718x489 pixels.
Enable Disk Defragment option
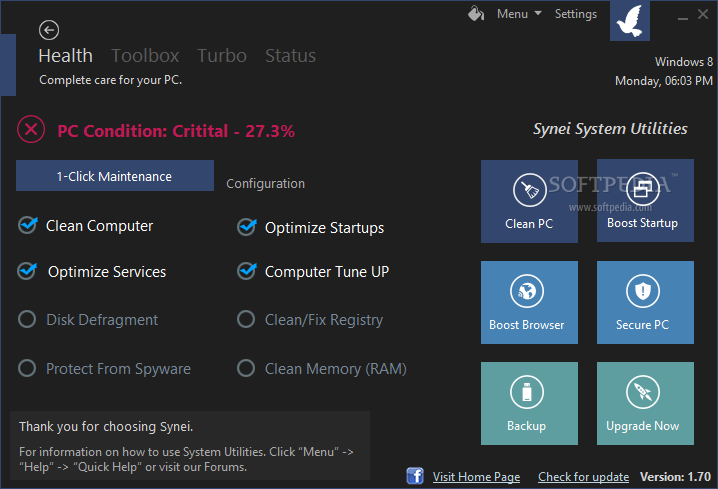tap(27, 319)
